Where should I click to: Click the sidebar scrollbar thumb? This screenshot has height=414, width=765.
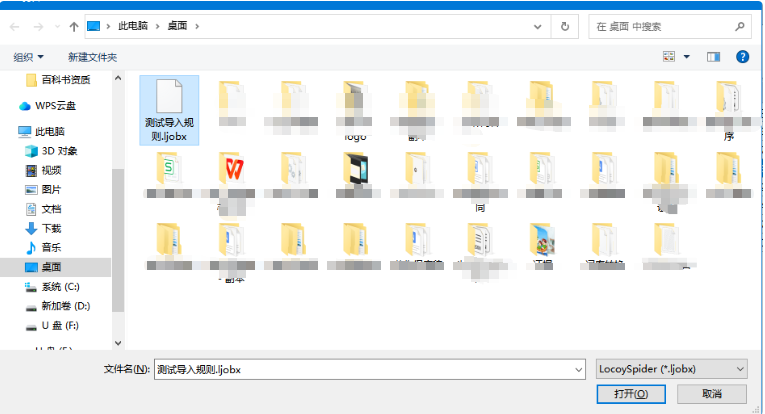[118, 240]
